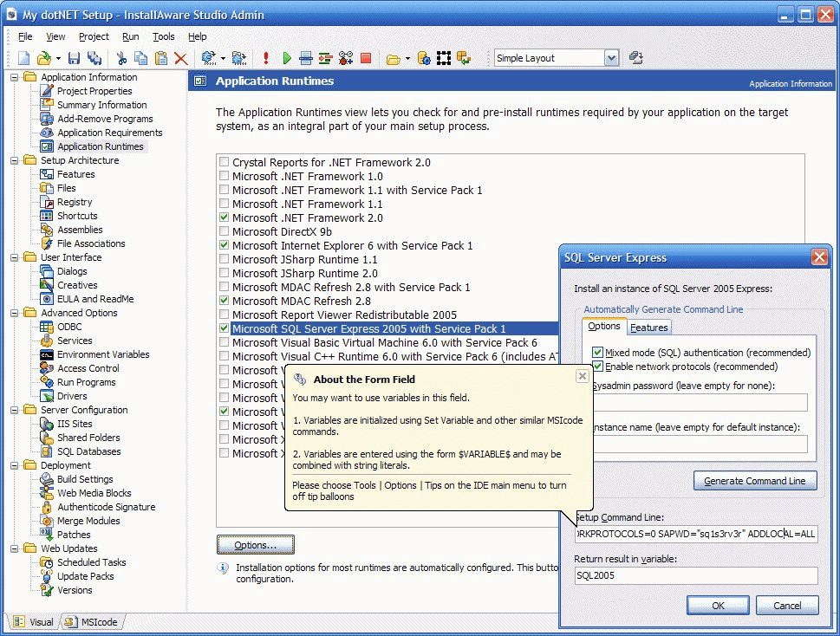
Task: Click the step-into lines icon
Action: click(x=325, y=58)
